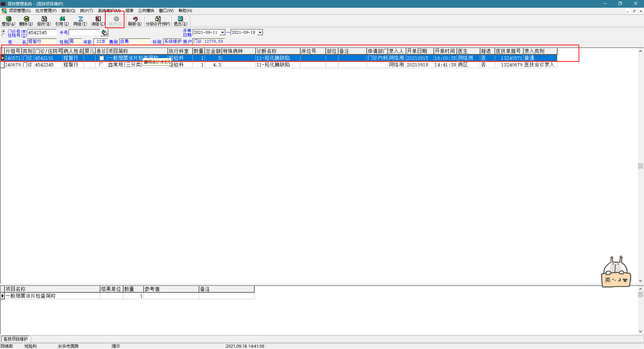Click the 执行科室 column header
The image size is (644, 349).
[180, 51]
